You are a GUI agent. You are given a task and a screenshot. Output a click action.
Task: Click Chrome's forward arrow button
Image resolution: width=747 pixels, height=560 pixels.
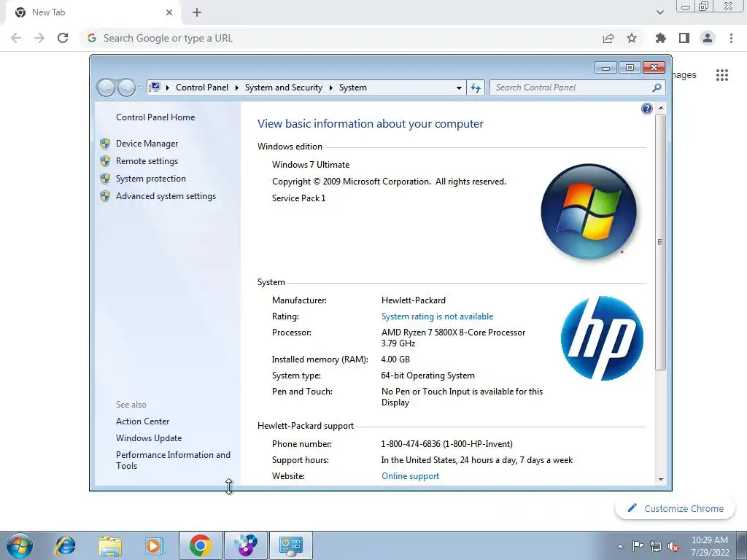pyautogui.click(x=39, y=38)
